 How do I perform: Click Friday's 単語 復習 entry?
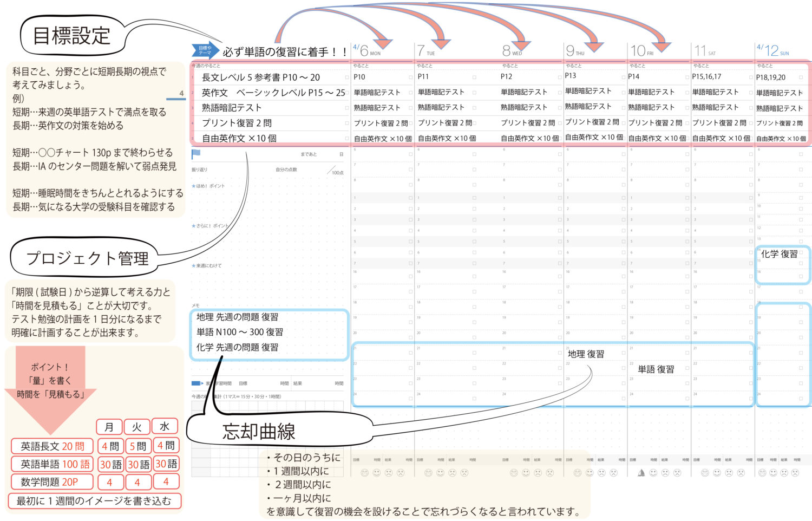656,369
